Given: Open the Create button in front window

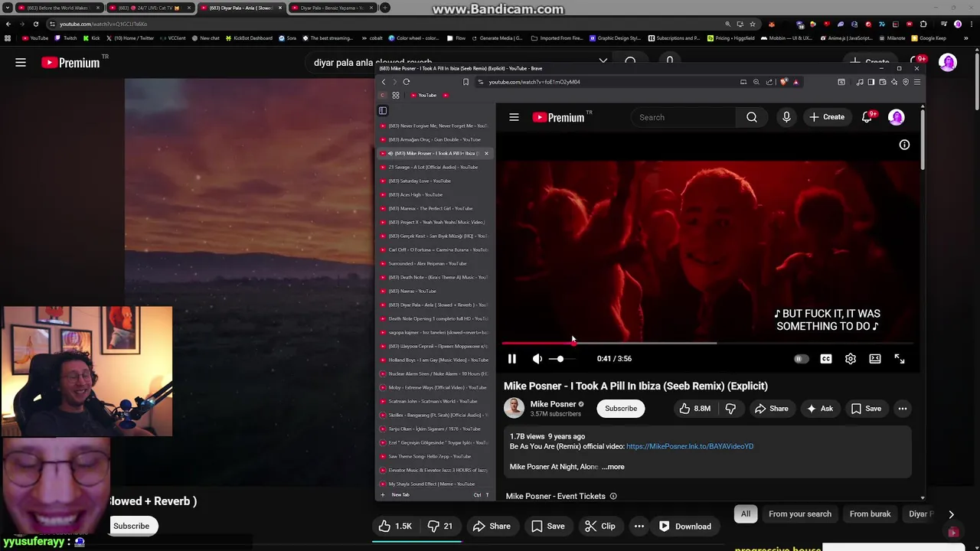Looking at the screenshot, I should click(827, 117).
